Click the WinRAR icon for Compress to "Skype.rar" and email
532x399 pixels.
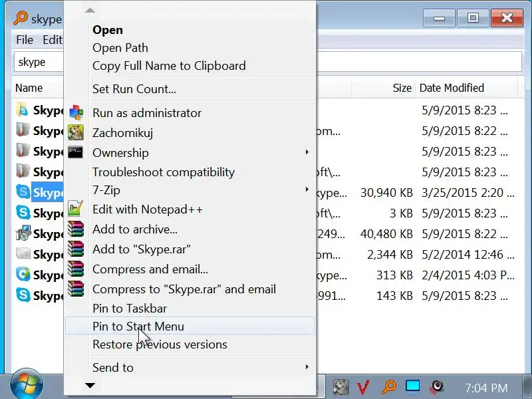coord(76,289)
